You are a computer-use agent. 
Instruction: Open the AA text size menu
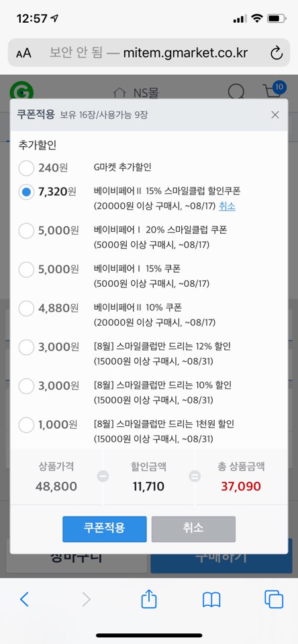[x=23, y=54]
